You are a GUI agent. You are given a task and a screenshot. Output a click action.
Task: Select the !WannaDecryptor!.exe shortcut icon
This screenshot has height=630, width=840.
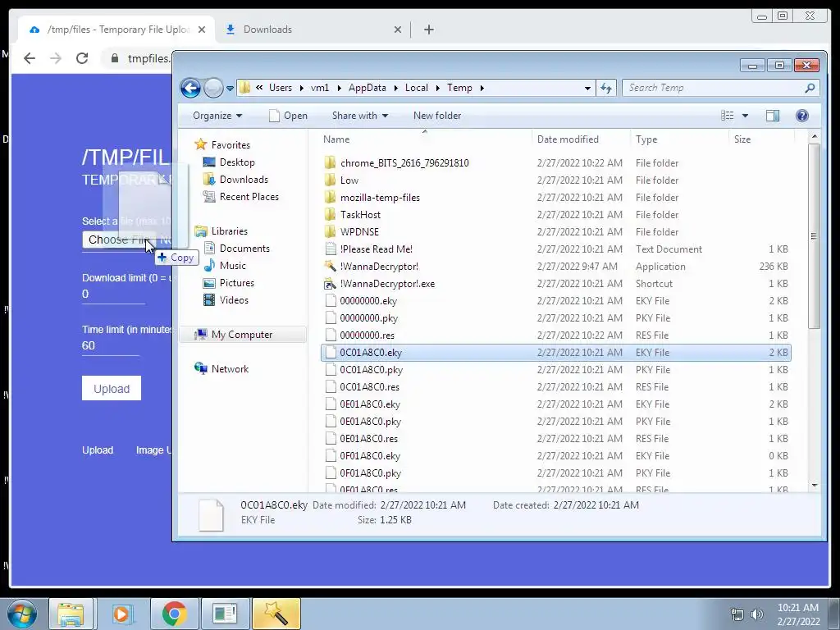pyautogui.click(x=331, y=283)
